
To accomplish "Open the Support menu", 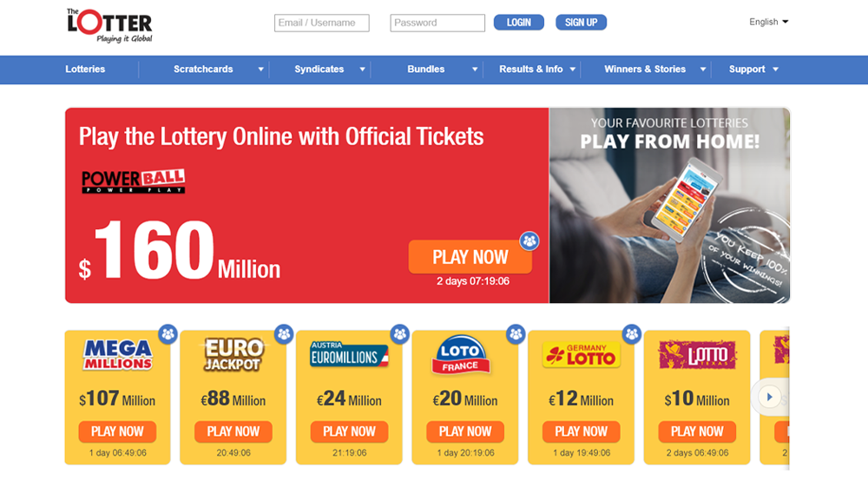I will click(753, 69).
